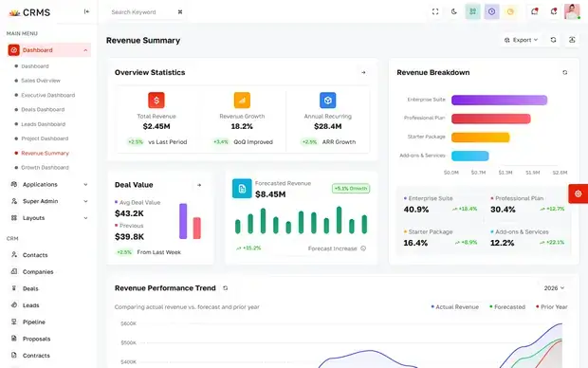Collapse the sidebar with the toggle icon
Image resolution: width=588 pixels, height=368 pixels.
tap(86, 11)
